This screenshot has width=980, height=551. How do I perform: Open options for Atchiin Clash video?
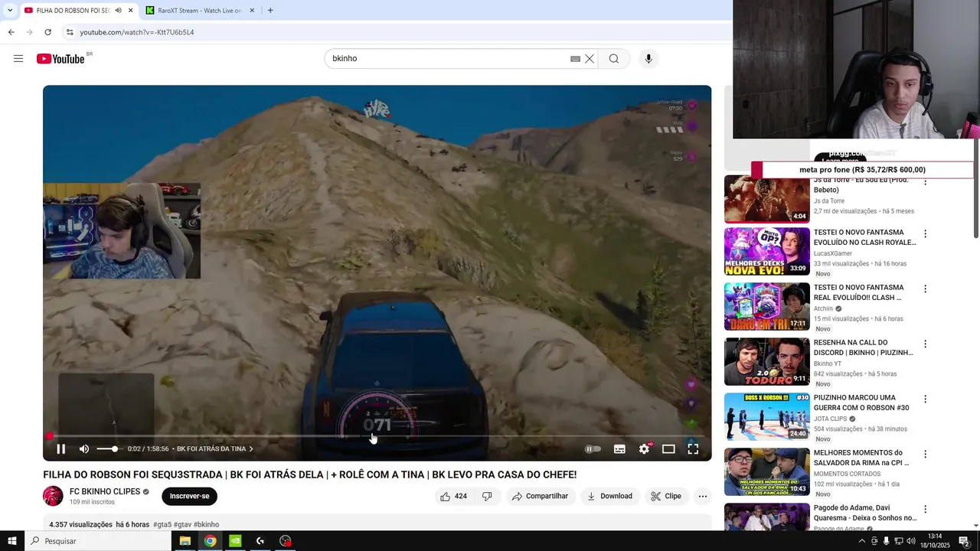(x=925, y=289)
